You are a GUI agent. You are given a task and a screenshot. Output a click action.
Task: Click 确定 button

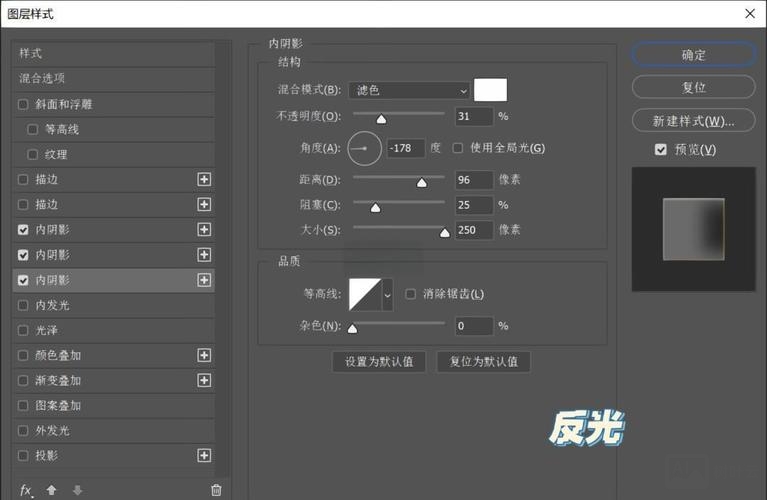coord(694,55)
